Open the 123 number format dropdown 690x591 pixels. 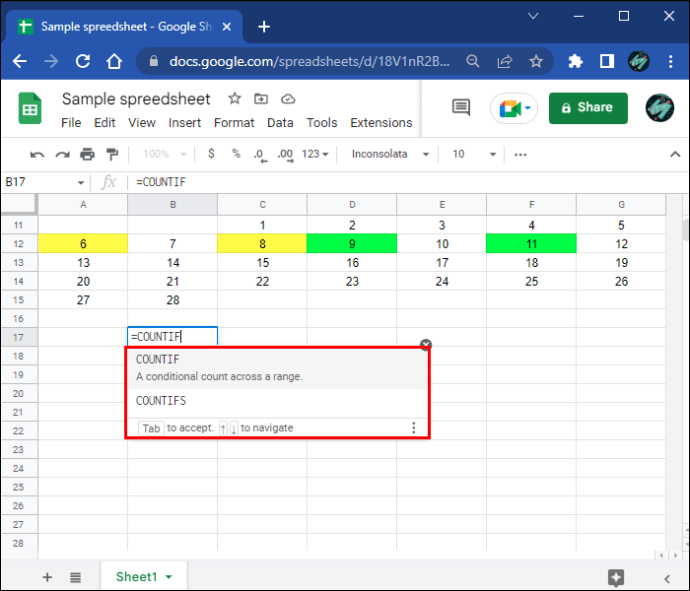(315, 154)
